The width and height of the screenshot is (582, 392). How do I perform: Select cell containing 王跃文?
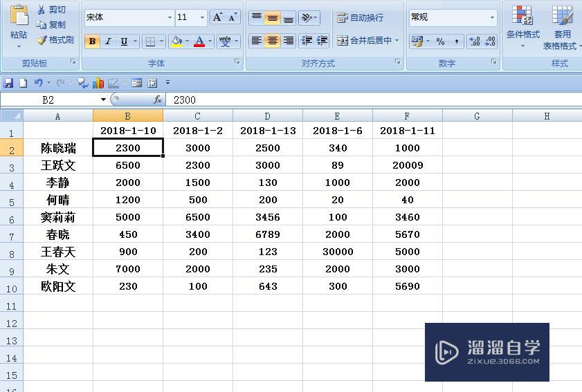58,165
